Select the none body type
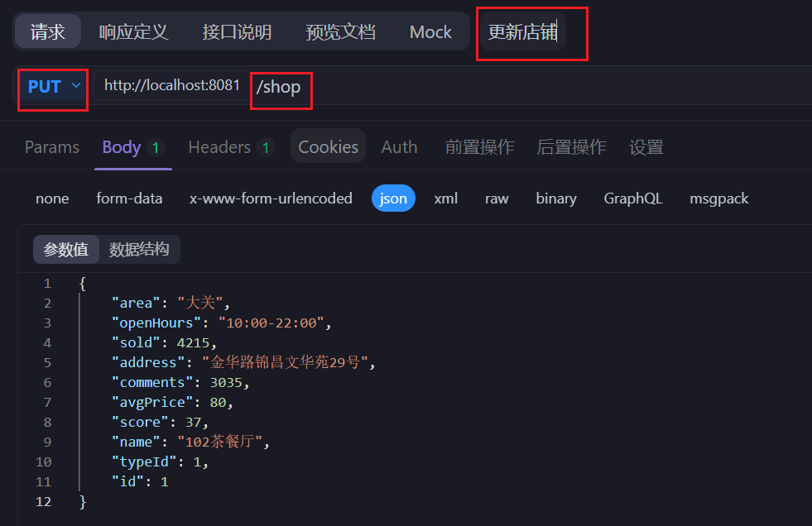The height and width of the screenshot is (526, 812). pyautogui.click(x=52, y=198)
